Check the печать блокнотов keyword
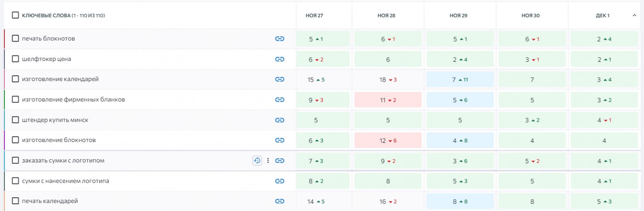644x211 pixels. pyautogui.click(x=15, y=39)
